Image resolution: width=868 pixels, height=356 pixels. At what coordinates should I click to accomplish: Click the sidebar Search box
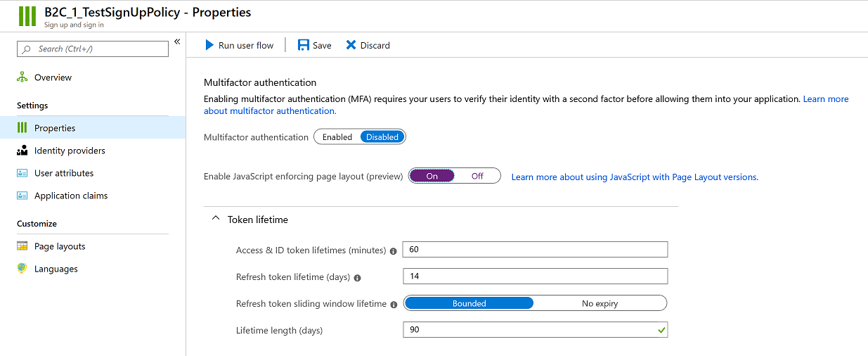coord(93,49)
